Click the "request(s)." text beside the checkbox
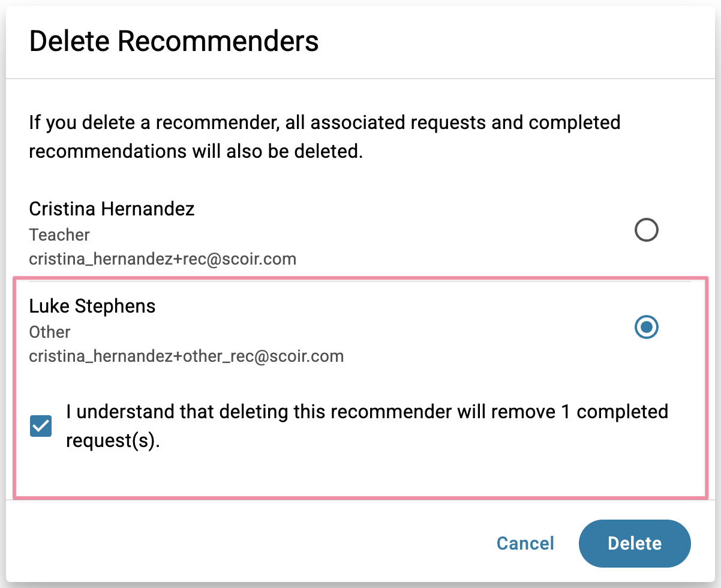The width and height of the screenshot is (721, 588). pos(113,441)
